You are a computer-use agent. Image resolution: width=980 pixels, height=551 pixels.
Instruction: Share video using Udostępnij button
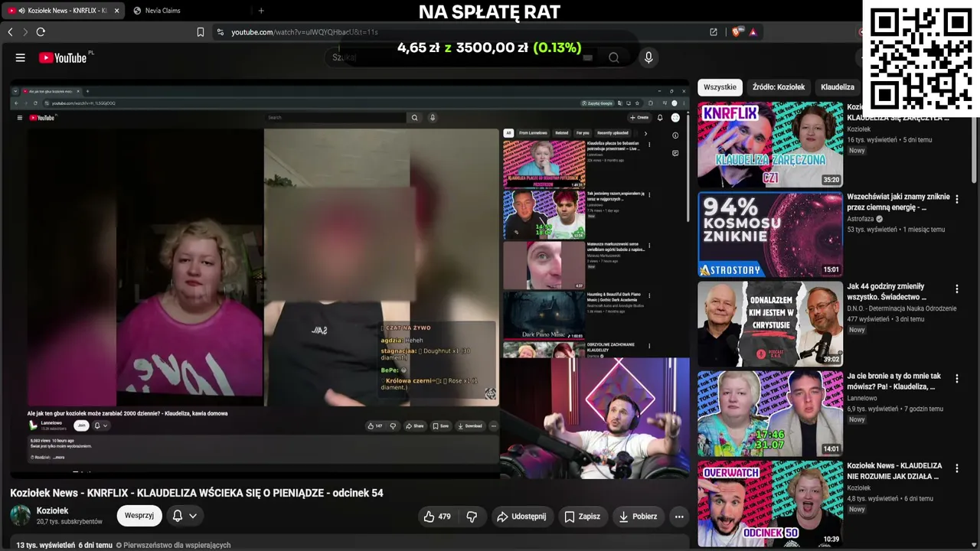coord(521,517)
